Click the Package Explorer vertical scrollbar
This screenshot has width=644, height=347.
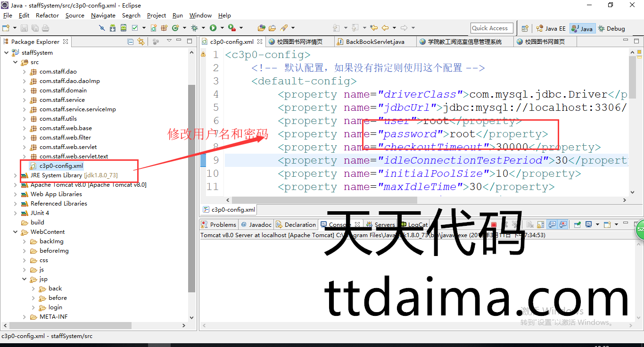[191, 189]
